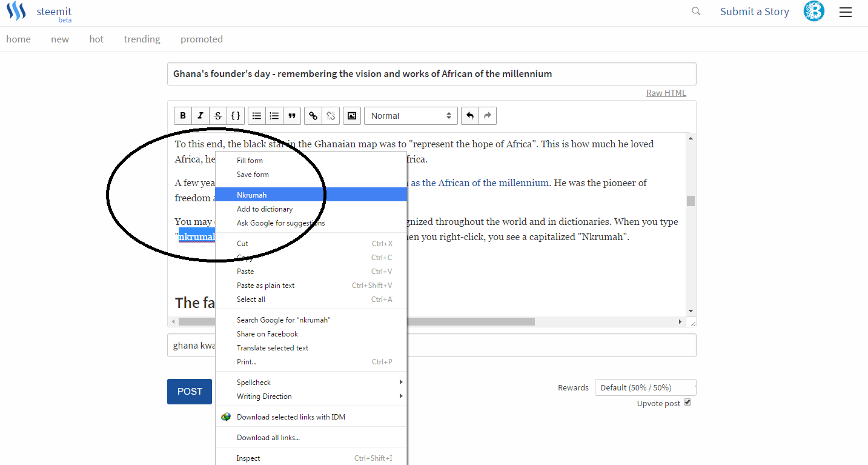Undo the last edit
This screenshot has height=465, width=868.
point(469,116)
